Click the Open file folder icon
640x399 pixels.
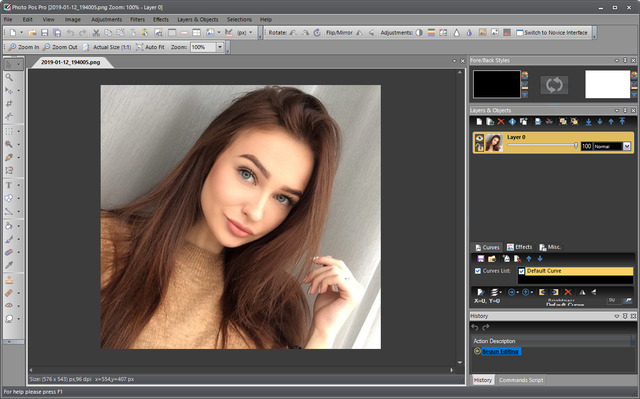click(x=32, y=33)
